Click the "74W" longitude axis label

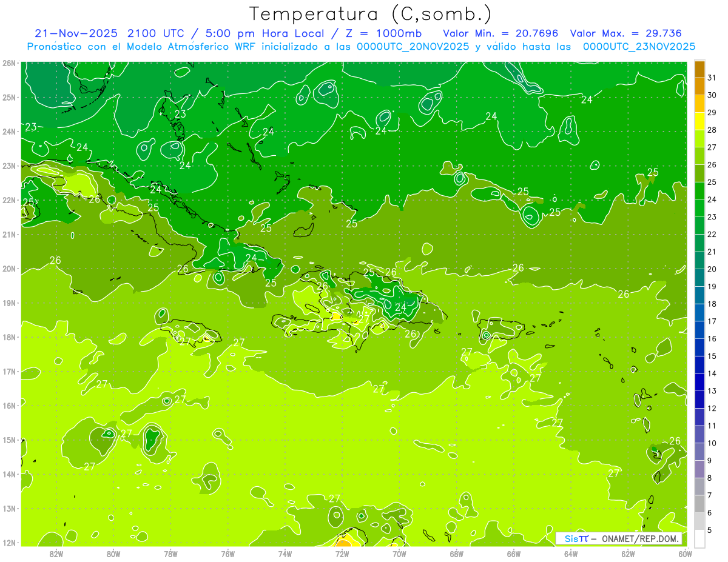[285, 554]
